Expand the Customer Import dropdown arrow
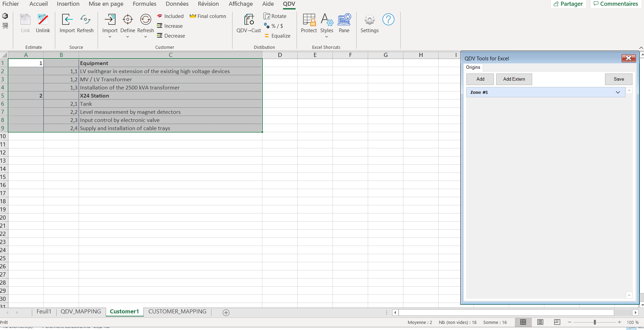This screenshot has width=644, height=330. 110,37
